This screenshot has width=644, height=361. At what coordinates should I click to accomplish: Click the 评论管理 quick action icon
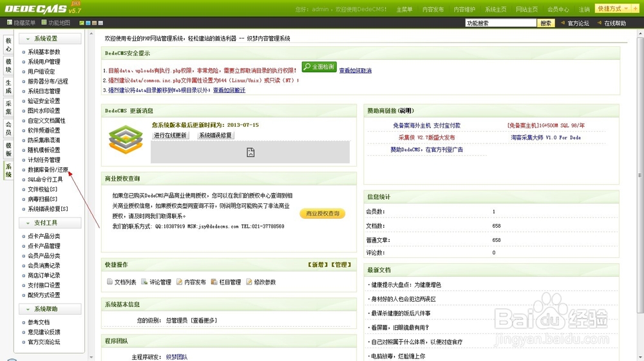[144, 282]
